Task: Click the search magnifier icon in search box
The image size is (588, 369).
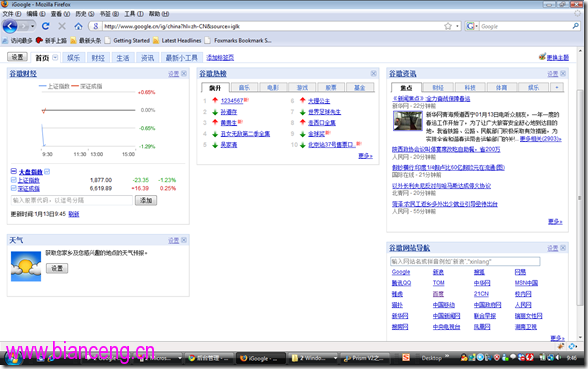Action: 576,26
